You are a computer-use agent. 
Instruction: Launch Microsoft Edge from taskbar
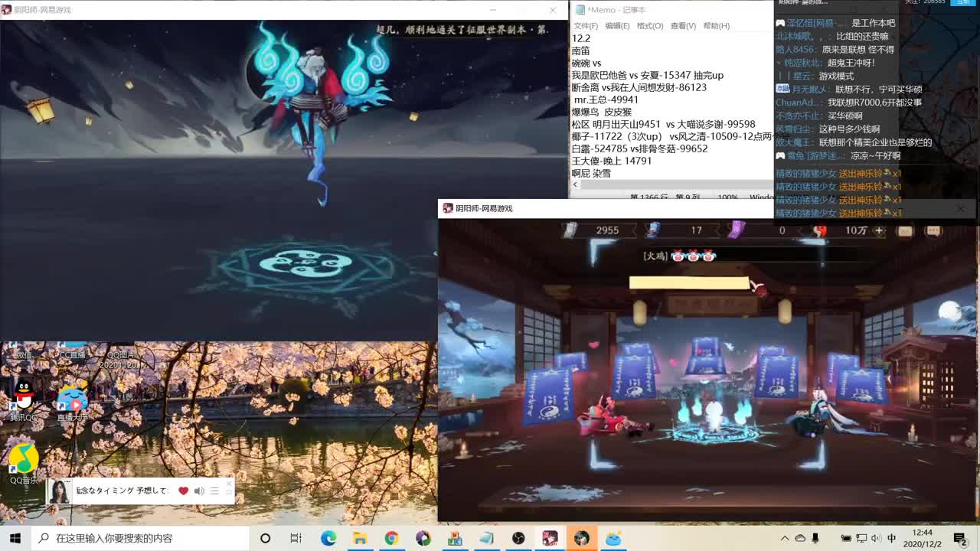click(x=328, y=538)
